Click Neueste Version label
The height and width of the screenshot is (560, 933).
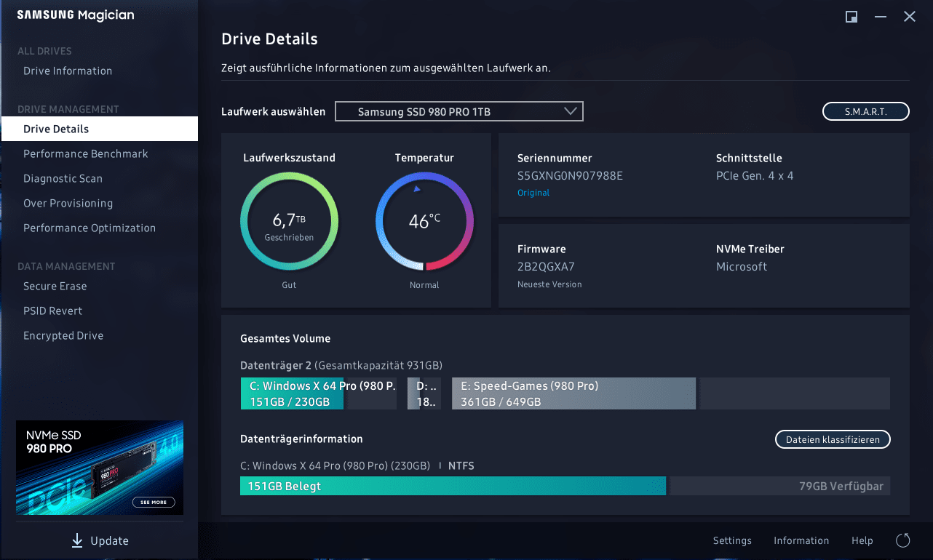tap(549, 284)
